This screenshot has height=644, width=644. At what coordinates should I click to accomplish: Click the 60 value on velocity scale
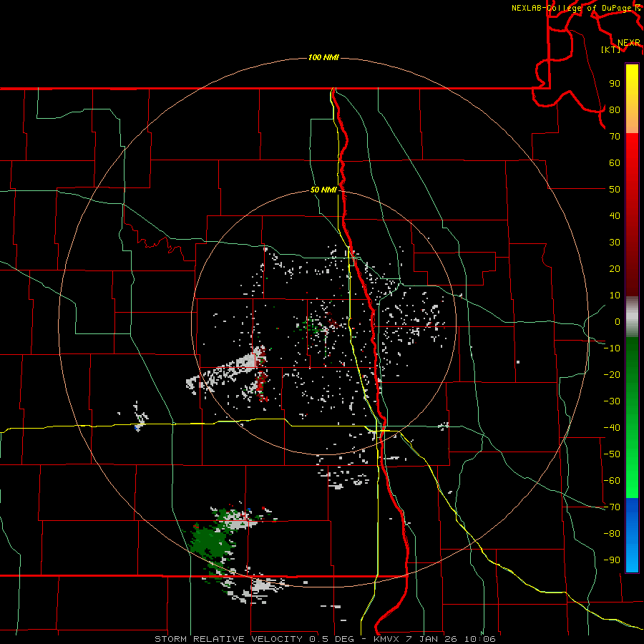(615, 163)
